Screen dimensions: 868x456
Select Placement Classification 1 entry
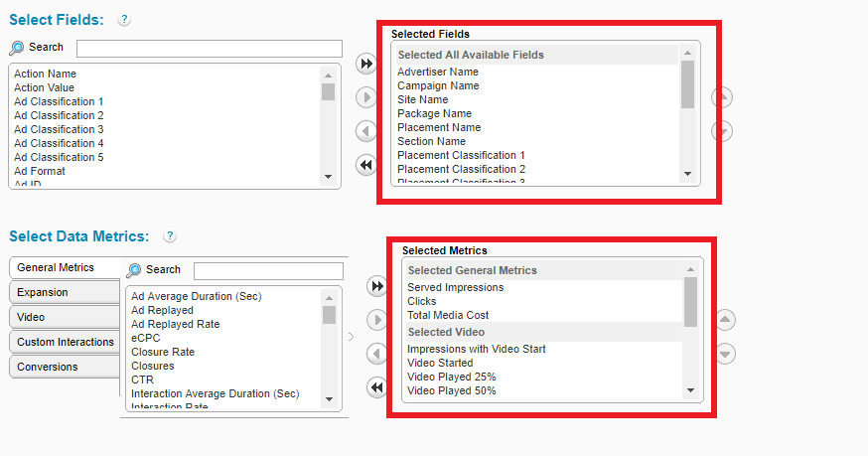click(x=461, y=155)
